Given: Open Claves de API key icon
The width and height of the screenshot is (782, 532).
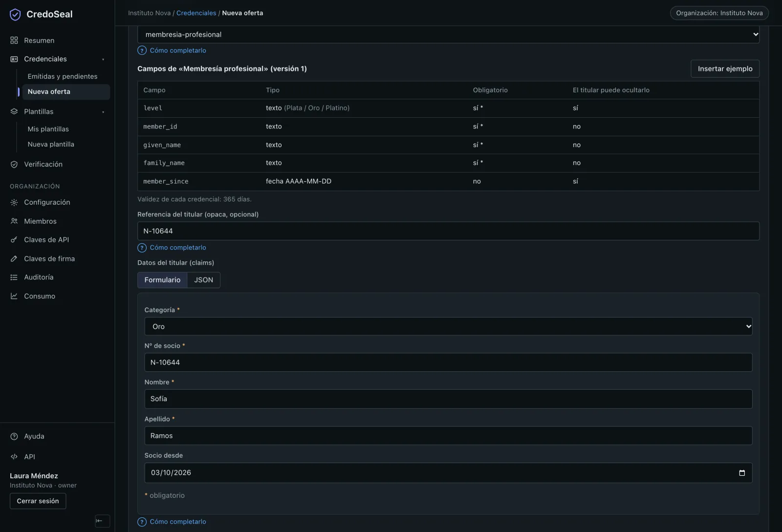Looking at the screenshot, I should click(14, 240).
